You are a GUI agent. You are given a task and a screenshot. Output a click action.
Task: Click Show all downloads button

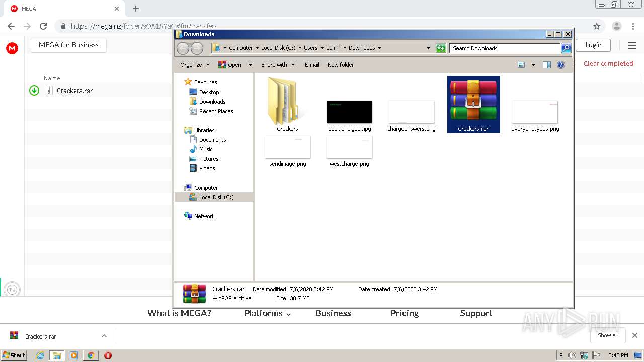click(x=608, y=335)
